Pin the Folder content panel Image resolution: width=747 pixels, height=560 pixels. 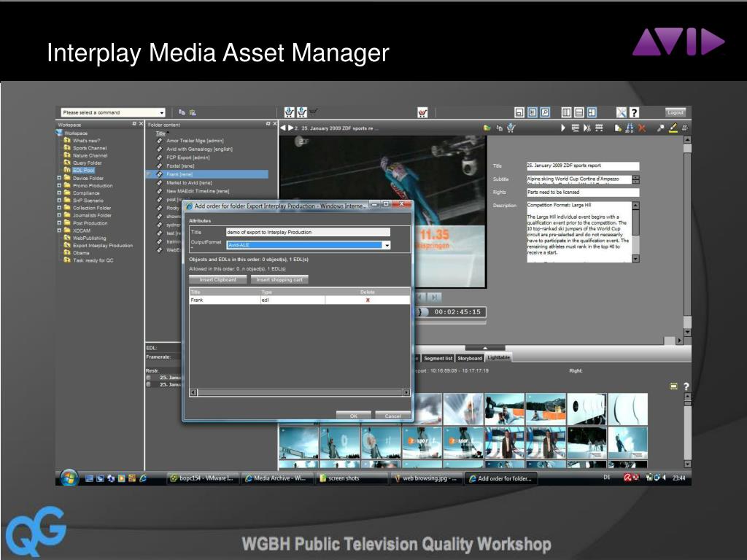tap(268, 124)
